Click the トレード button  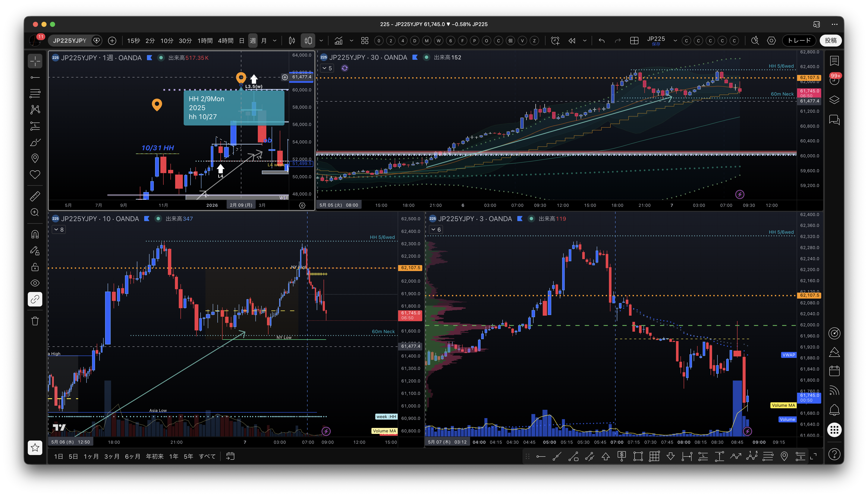pos(799,41)
